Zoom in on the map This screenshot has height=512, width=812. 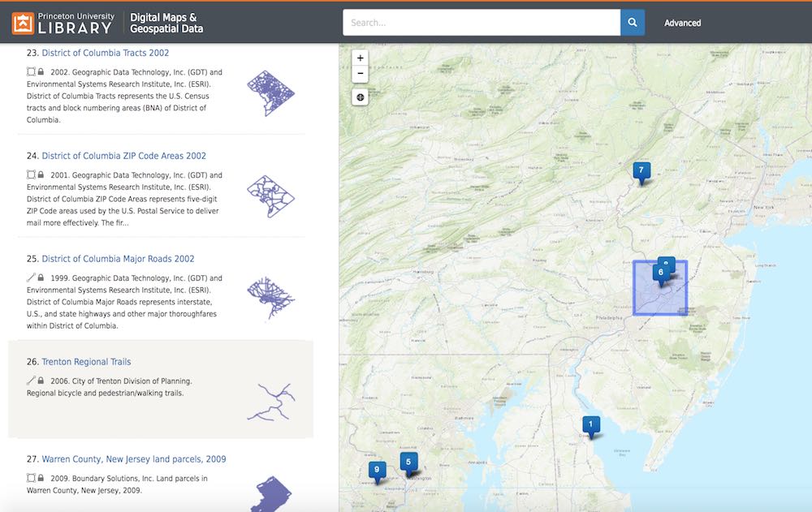pos(361,58)
